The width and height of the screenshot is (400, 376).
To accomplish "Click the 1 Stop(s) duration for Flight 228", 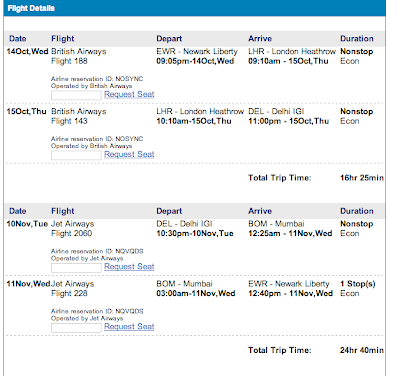I will (x=358, y=284).
